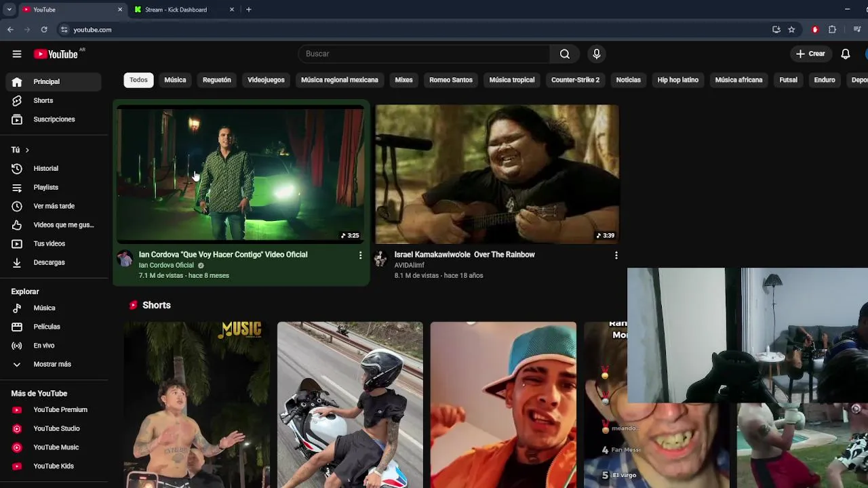Select the Romeo Santos chip

point(451,80)
